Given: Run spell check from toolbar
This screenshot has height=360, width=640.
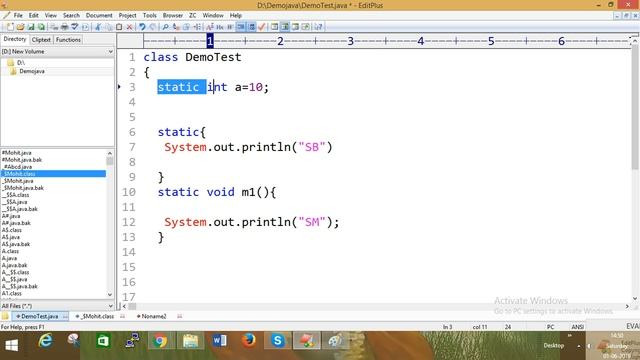Looking at the screenshot, I should (75, 27).
